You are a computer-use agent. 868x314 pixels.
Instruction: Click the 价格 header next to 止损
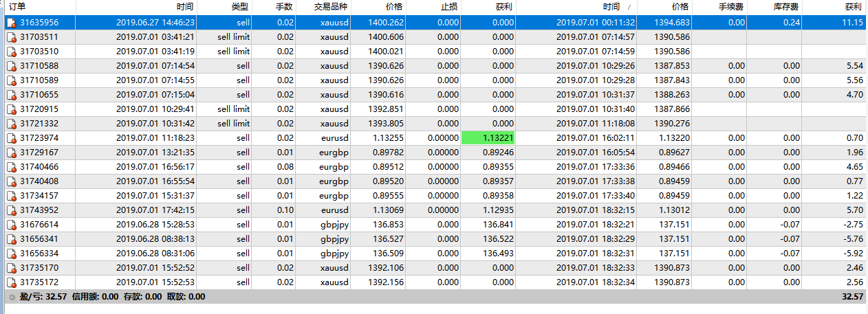tap(395, 7)
